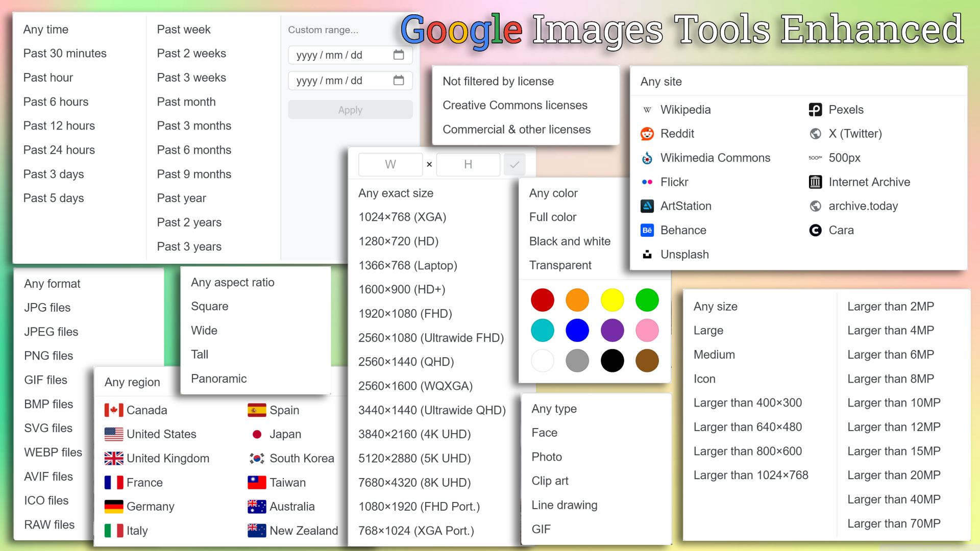The image size is (980, 551).
Task: Choose the Transparent color filter
Action: click(560, 265)
